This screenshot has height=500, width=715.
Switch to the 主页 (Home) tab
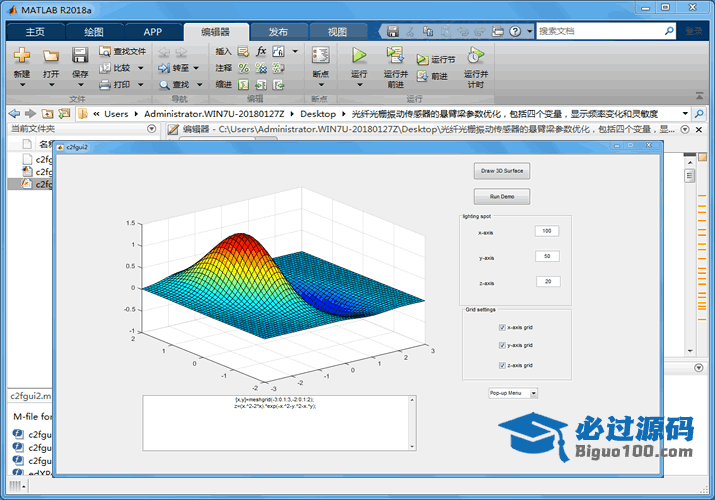click(35, 32)
